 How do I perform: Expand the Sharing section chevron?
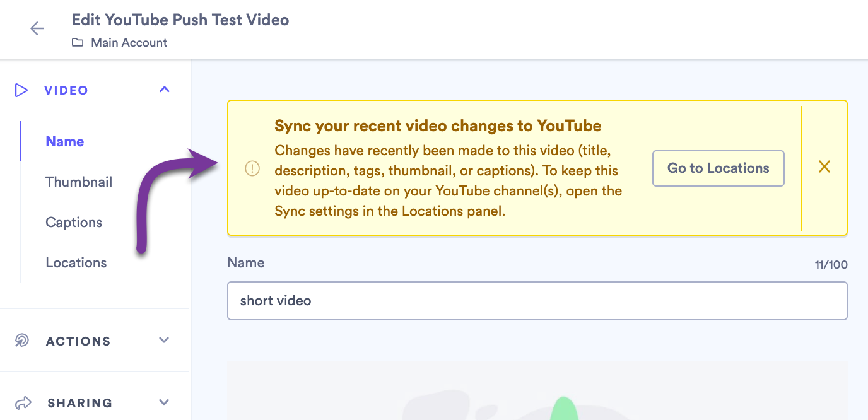[x=164, y=402]
